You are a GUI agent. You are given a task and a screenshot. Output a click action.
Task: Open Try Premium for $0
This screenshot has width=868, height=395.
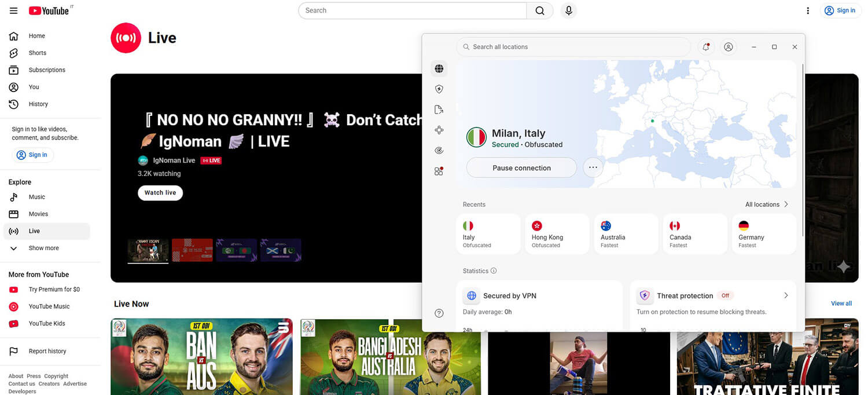pos(47,290)
